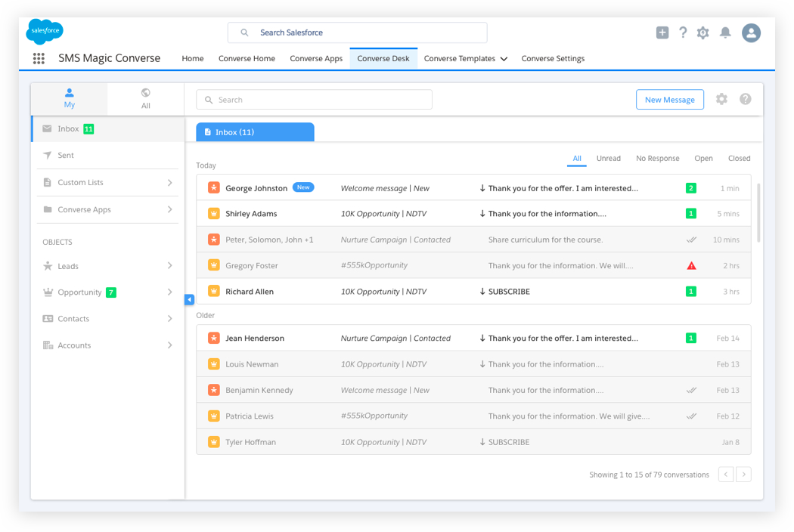Click the warning triangle on Gregory Foster row
This screenshot has width=794, height=532.
(691, 265)
